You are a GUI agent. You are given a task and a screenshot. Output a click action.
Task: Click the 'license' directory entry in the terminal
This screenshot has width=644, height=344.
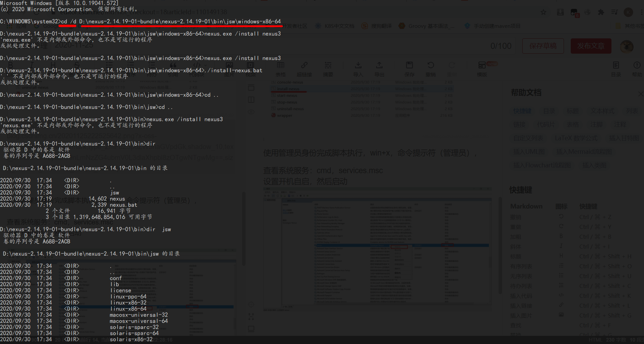click(x=120, y=291)
